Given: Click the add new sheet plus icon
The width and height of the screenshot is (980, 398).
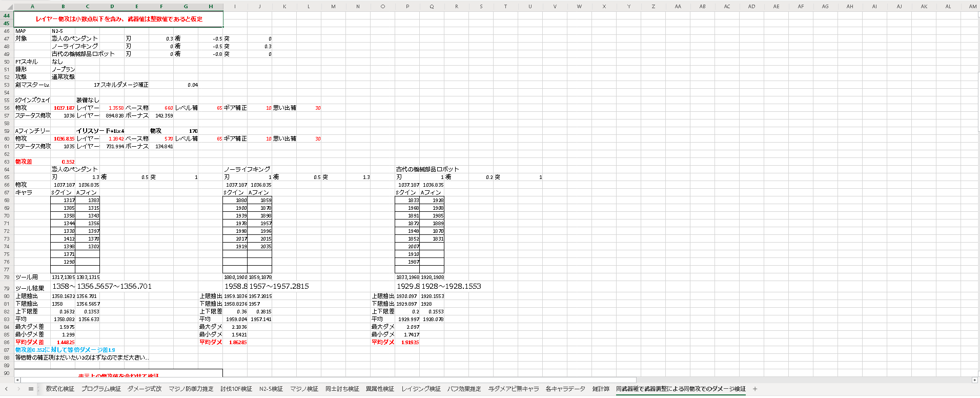Looking at the screenshot, I should tap(755, 389).
